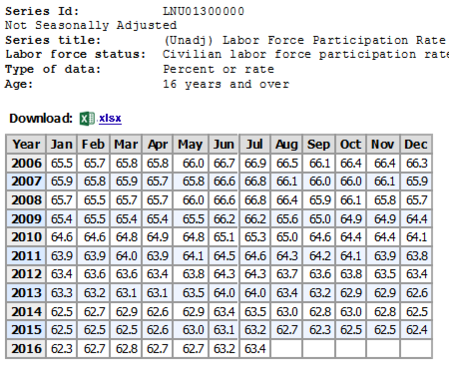Screen dimensions: 449x366
Task: Select 2011 March value 64.0
Action: pyautogui.click(x=126, y=256)
